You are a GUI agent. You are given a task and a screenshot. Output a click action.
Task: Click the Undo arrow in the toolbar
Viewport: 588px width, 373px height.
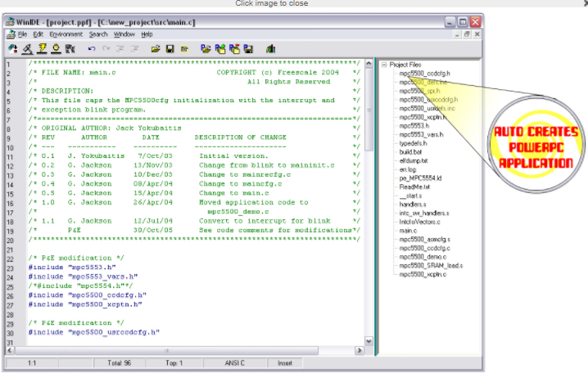[92, 49]
